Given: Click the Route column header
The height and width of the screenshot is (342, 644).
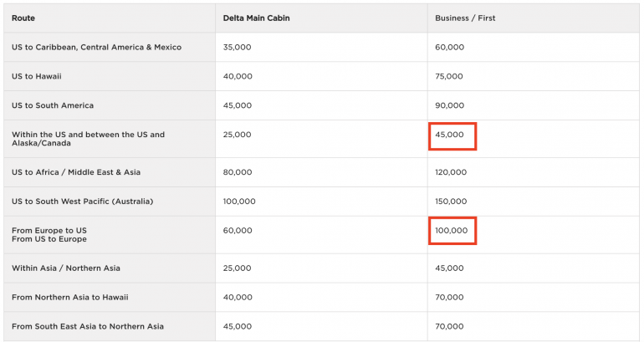Looking at the screenshot, I should click(x=23, y=18).
